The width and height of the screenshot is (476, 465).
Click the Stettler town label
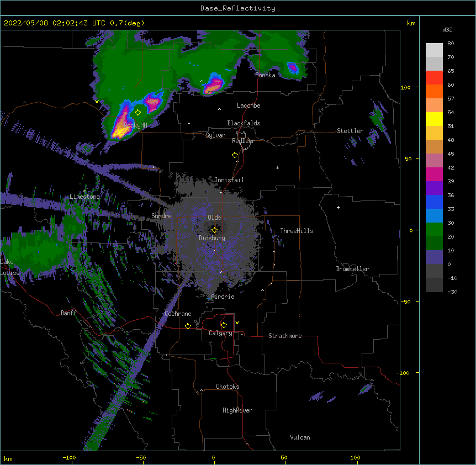tap(350, 131)
